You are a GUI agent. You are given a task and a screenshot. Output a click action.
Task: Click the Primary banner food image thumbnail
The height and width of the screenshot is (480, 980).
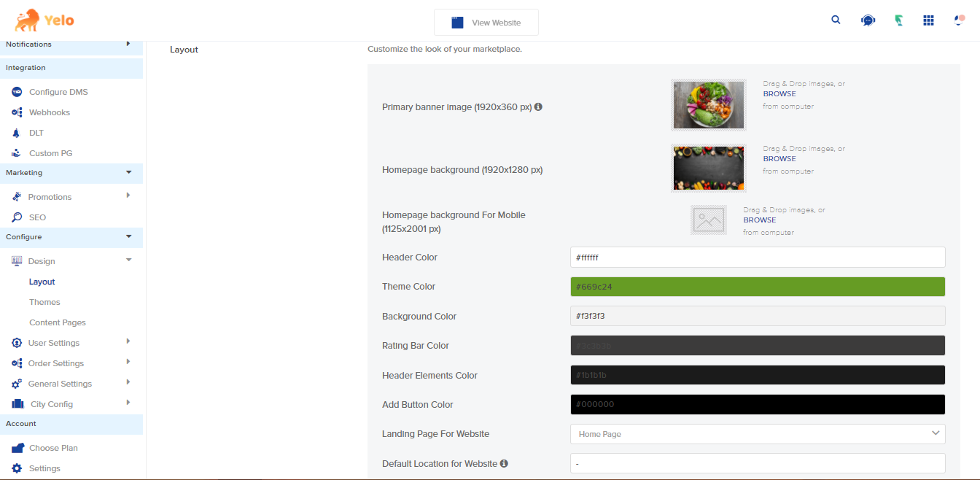(x=708, y=105)
